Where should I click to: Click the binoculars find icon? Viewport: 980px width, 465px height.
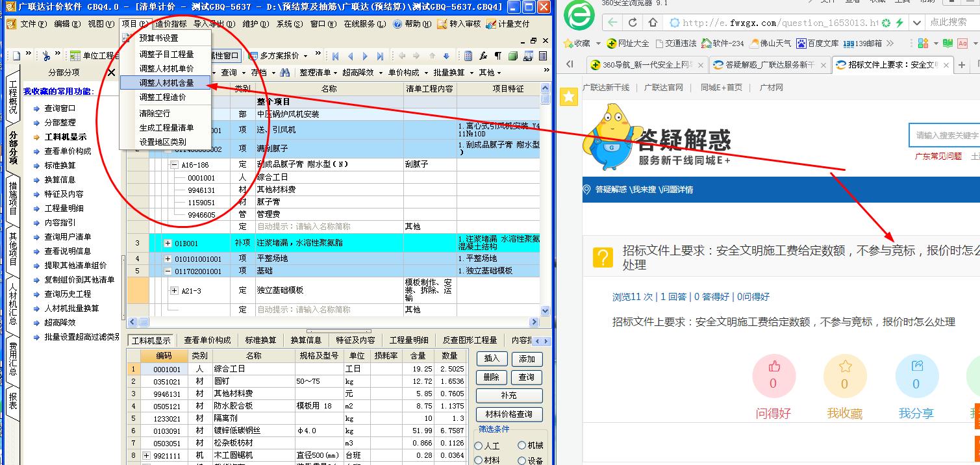tap(285, 73)
